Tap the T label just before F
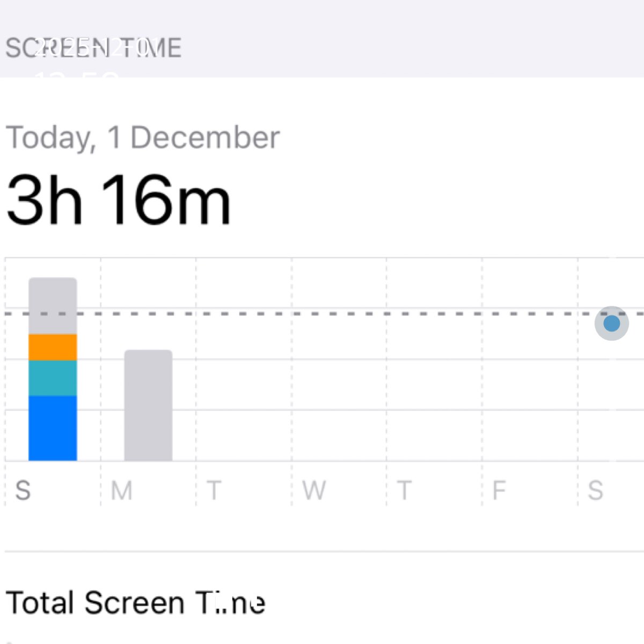The height and width of the screenshot is (644, 644). [x=404, y=491]
